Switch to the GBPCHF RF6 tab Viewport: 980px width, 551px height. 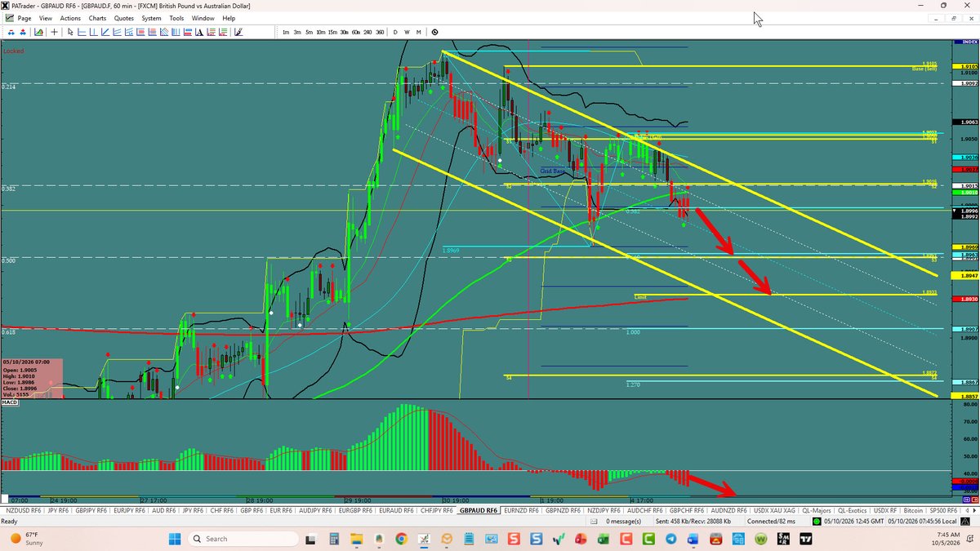pos(687,510)
